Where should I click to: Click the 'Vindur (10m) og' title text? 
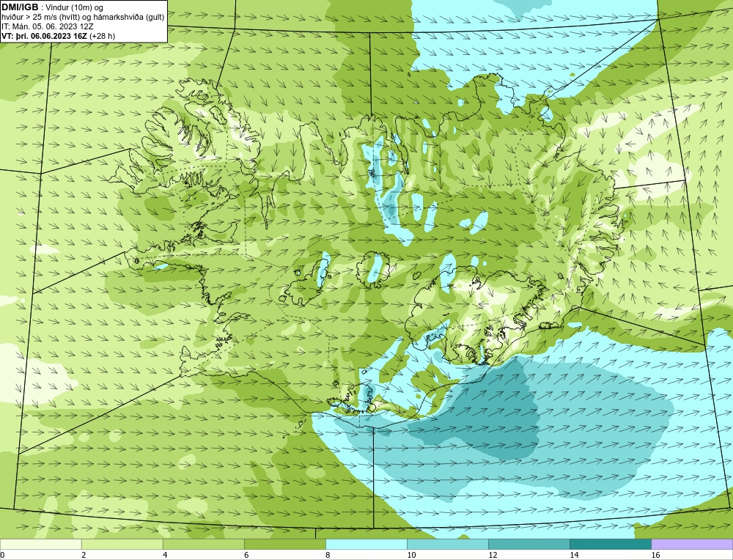pyautogui.click(x=75, y=7)
